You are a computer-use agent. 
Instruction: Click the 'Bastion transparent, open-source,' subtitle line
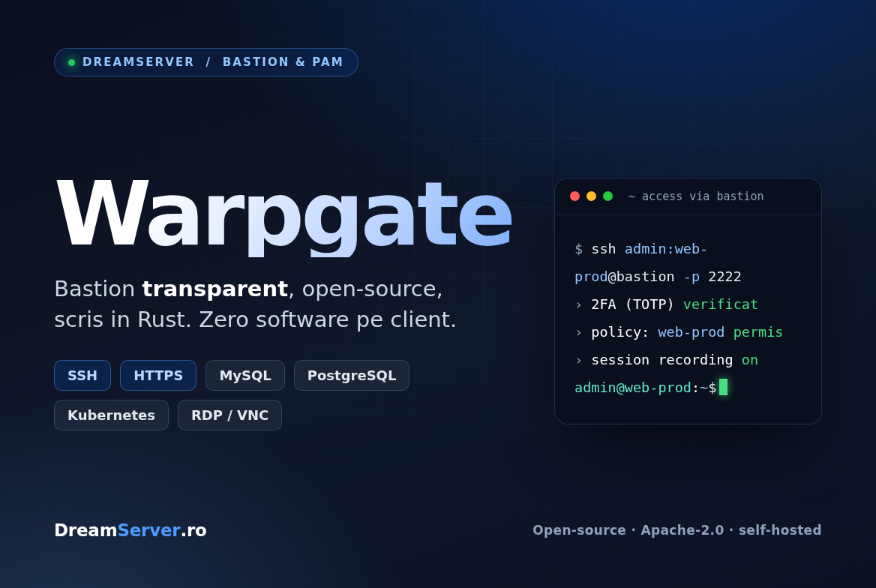[248, 289]
